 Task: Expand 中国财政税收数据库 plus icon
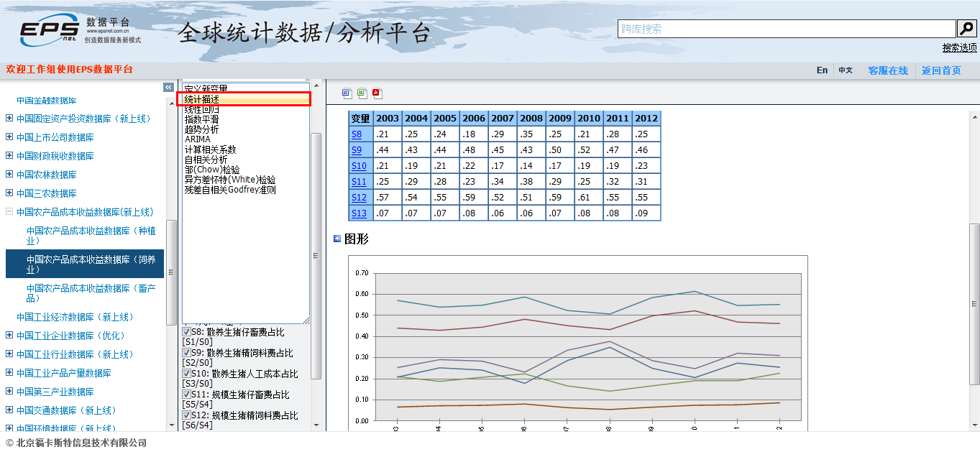9,156
